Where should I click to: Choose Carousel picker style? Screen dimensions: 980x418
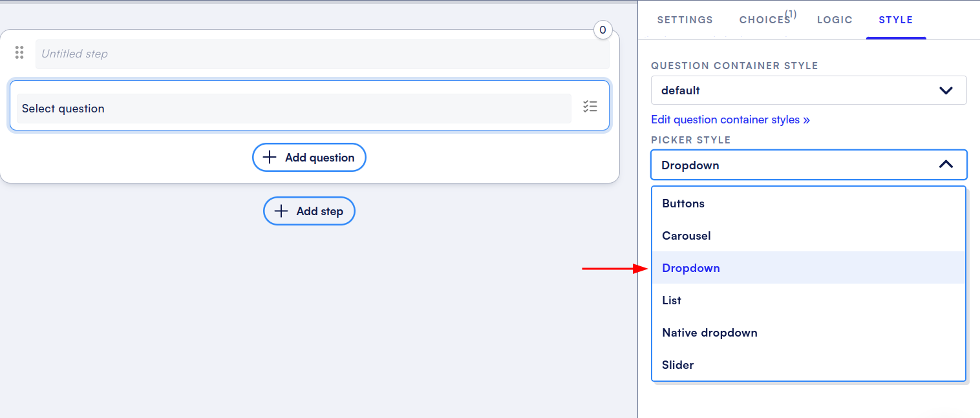687,236
